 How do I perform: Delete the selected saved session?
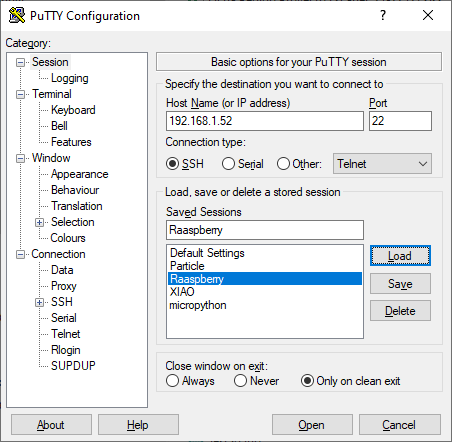click(400, 311)
